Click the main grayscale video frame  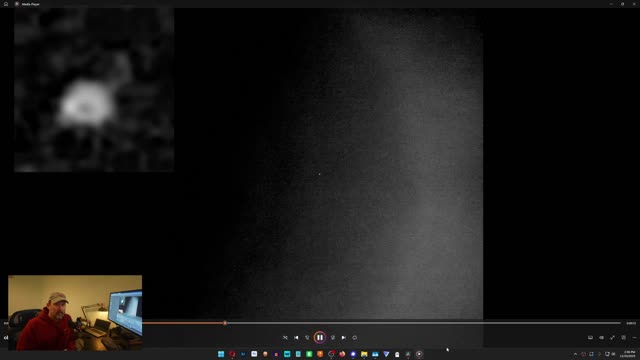click(x=329, y=164)
